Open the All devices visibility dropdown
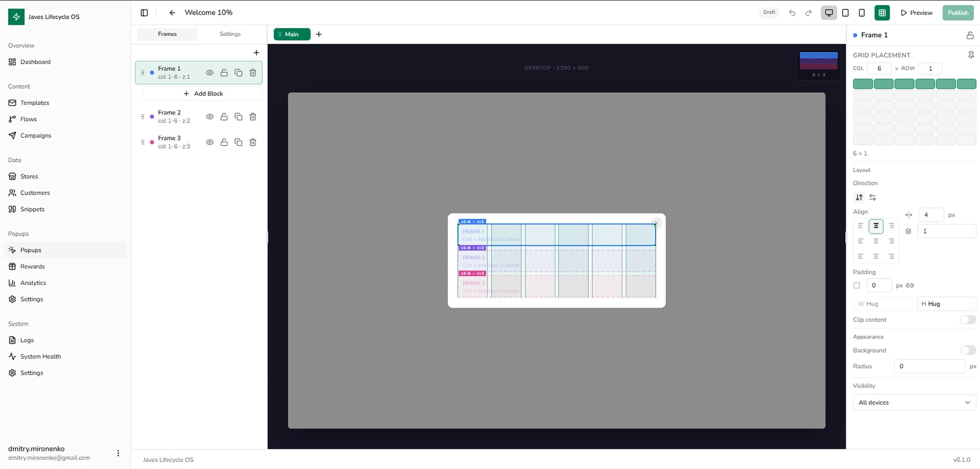 pos(914,402)
